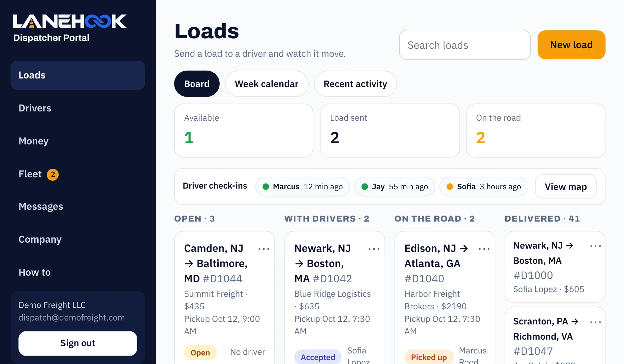Open the Money section
The image size is (624, 364).
[78, 141]
